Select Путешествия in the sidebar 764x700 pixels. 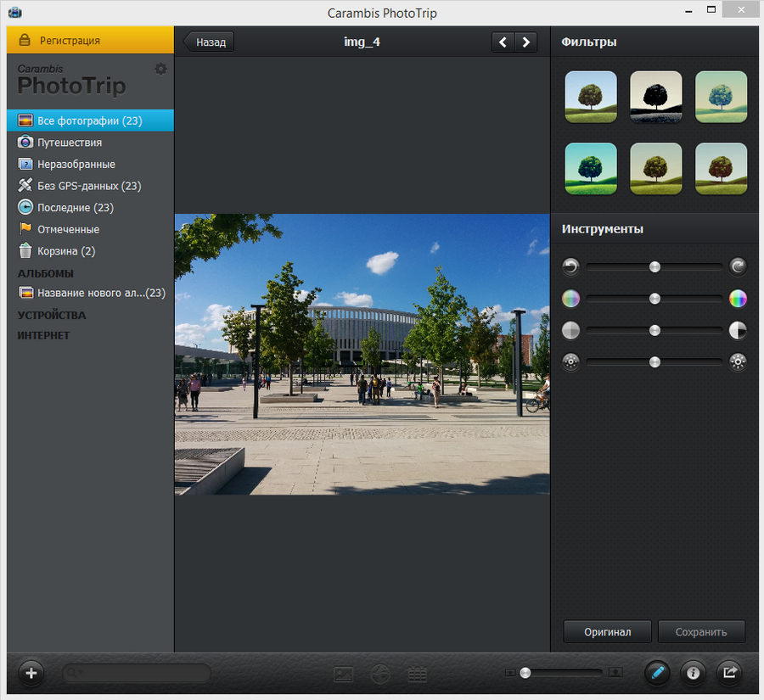tap(70, 143)
